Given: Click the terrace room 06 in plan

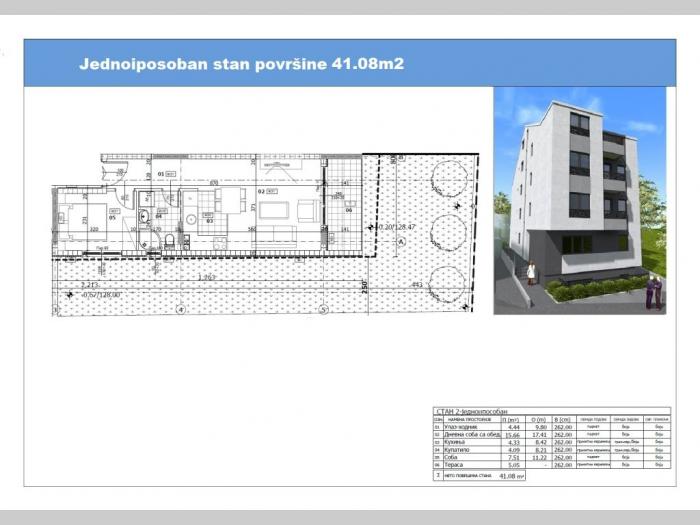Looking at the screenshot, I should coord(348,210).
